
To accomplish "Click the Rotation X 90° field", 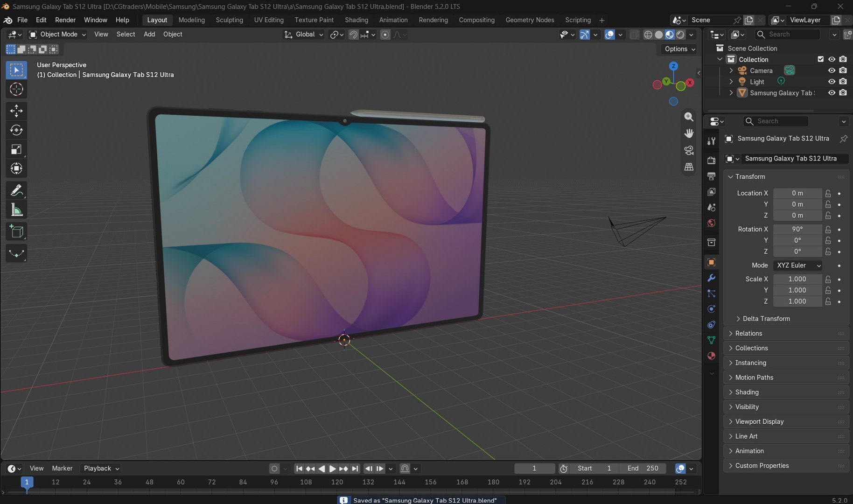I will pyautogui.click(x=797, y=229).
